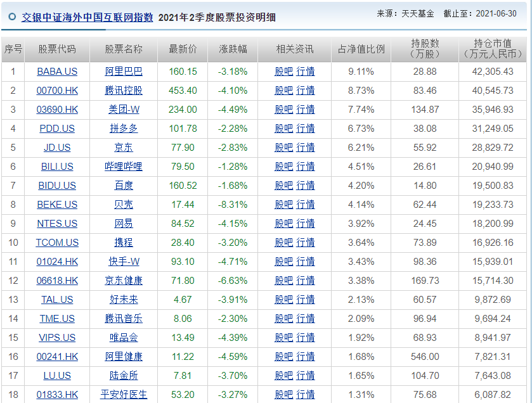Open stock code link BEKE.US

click(x=57, y=205)
